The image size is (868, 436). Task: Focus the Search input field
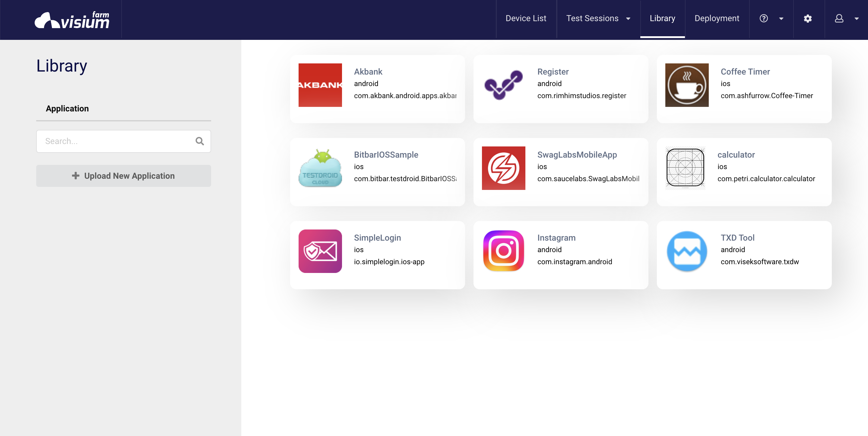(123, 141)
